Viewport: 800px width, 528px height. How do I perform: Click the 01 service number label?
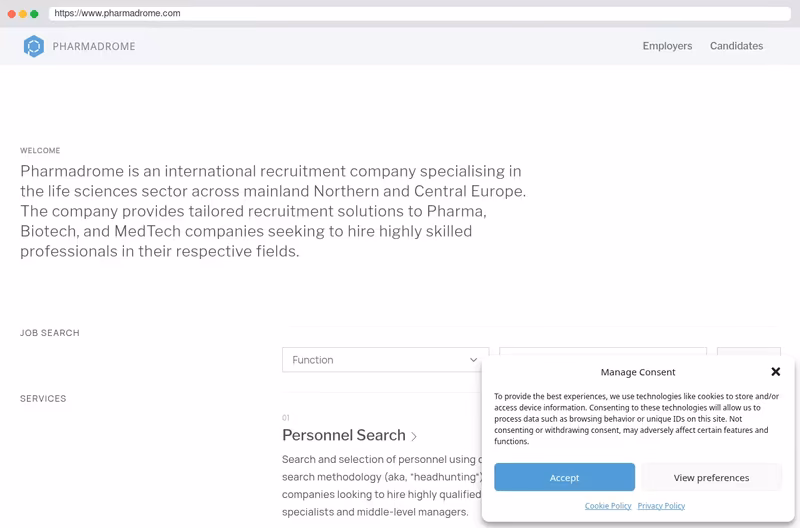[x=286, y=417]
